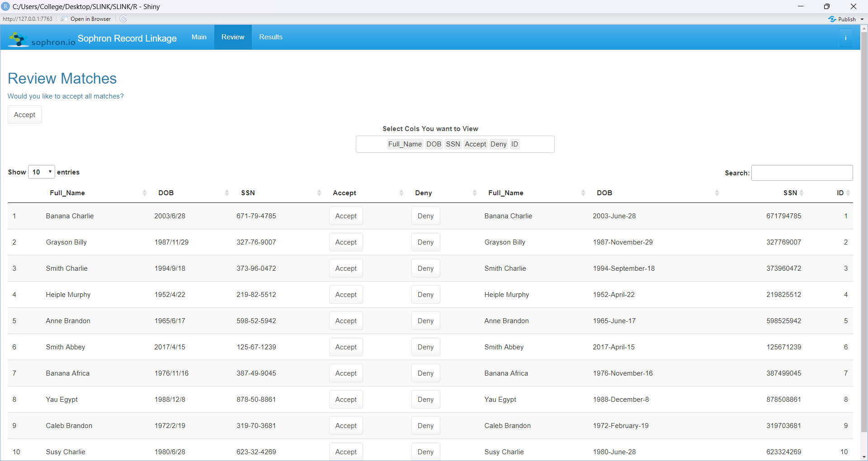The height and width of the screenshot is (461, 868).
Task: Click the Publish icon in the toolbar
Action: point(832,19)
